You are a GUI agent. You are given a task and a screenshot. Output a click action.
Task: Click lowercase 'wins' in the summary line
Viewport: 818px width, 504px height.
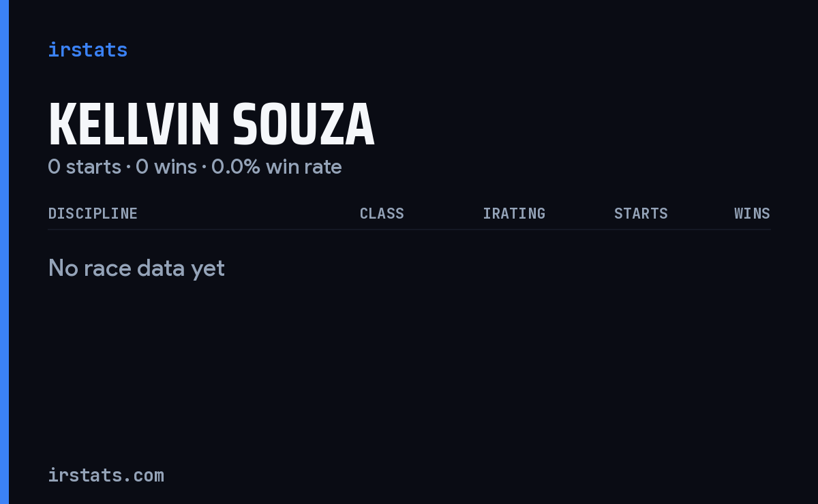tap(175, 167)
